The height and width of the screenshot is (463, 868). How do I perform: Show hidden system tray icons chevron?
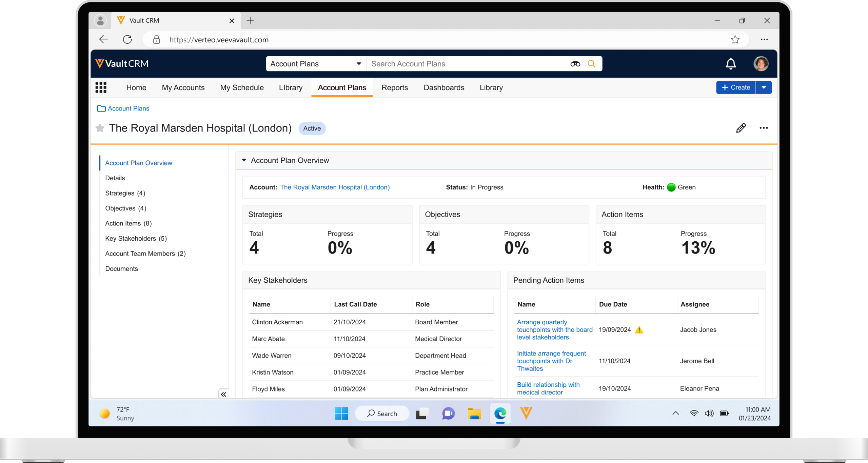pyautogui.click(x=676, y=413)
